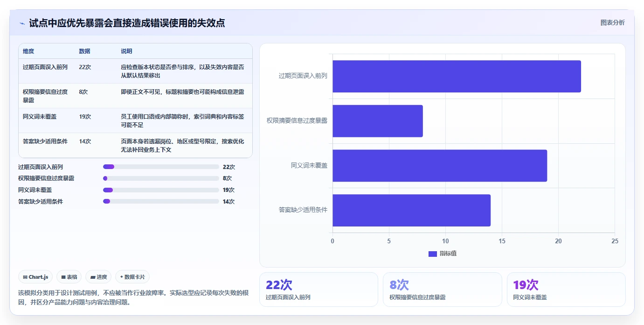Select the 进度 tag chip
This screenshot has width=644, height=325.
coord(98,277)
